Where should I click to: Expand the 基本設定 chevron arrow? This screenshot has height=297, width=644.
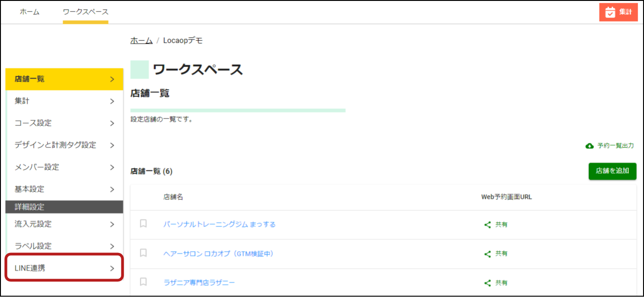pos(112,190)
